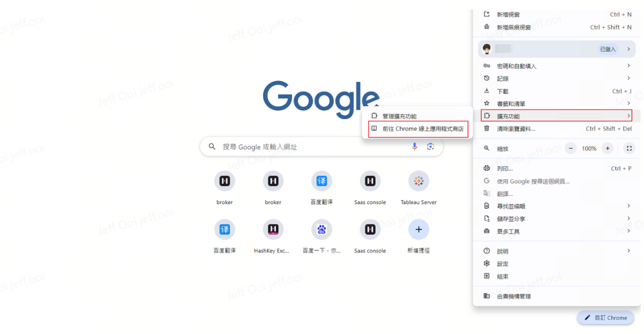Open the 百度一下 shortcut tile
Screen dimensions: 644x334
point(321,236)
